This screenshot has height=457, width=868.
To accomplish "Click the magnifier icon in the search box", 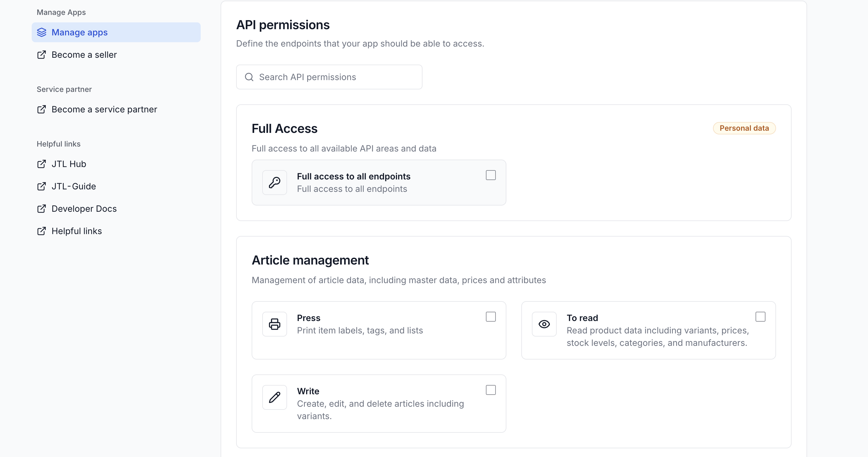I will (x=249, y=77).
